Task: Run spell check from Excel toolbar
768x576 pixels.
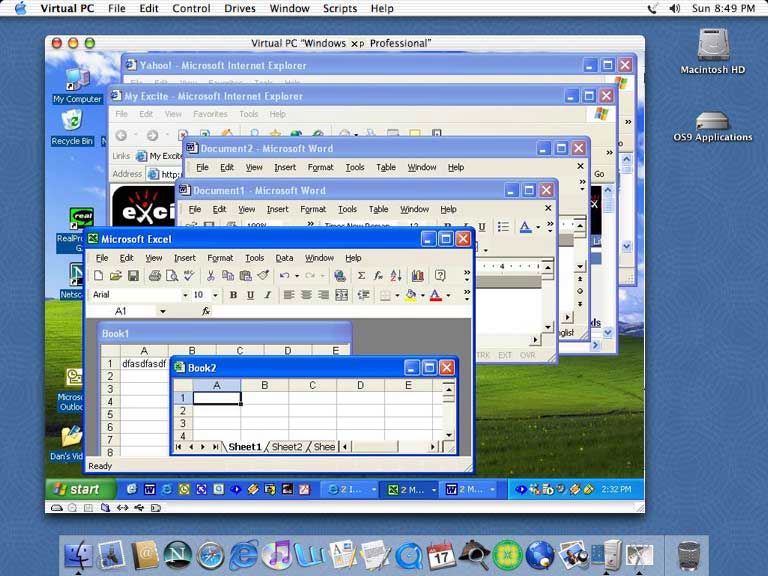Action: (189, 276)
